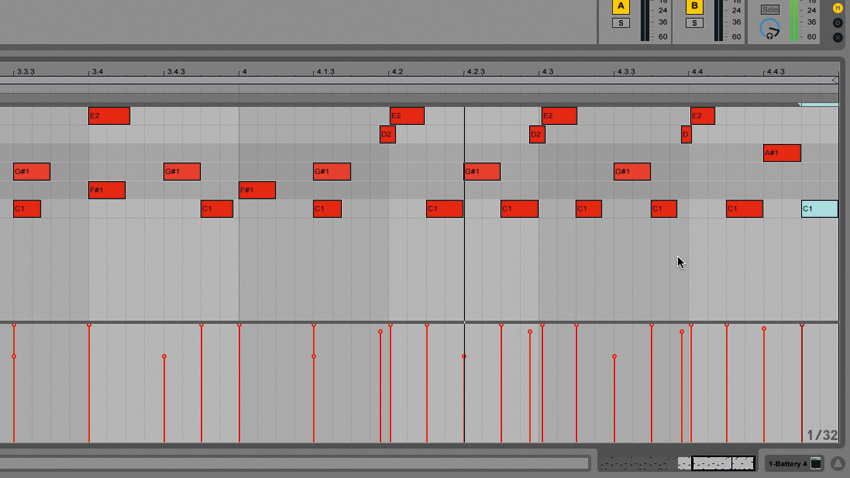Select the F#1 note starting at 3.4

[107, 190]
